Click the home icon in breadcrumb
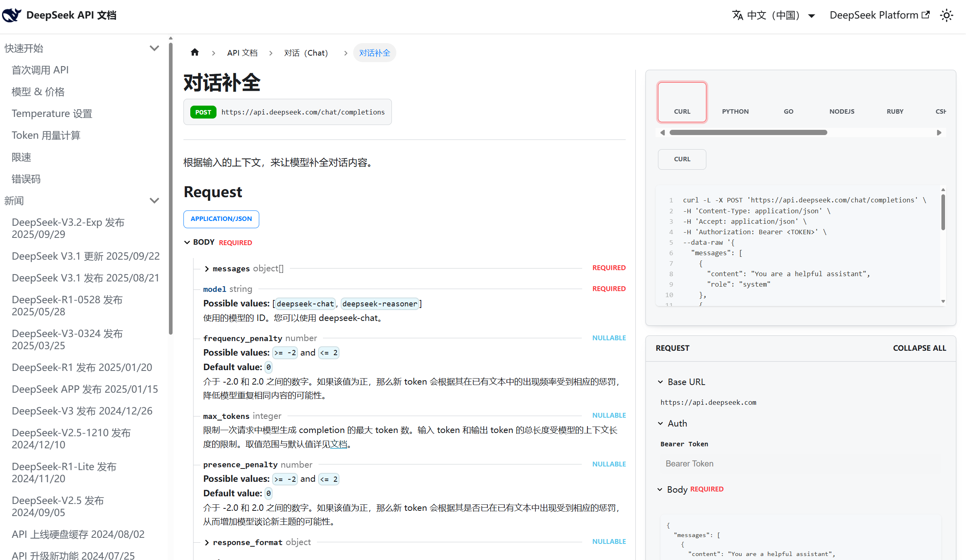966x560 pixels. 195,52
